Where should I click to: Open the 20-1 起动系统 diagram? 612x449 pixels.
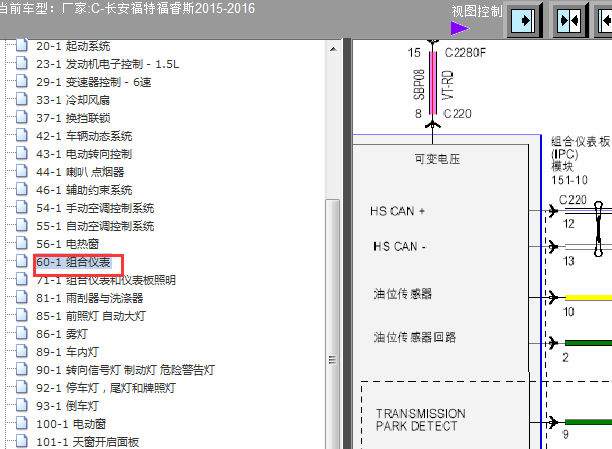[73, 46]
